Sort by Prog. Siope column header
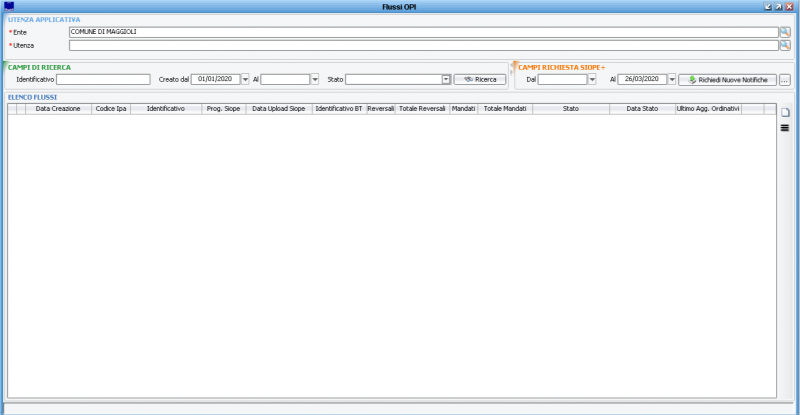 coord(223,109)
